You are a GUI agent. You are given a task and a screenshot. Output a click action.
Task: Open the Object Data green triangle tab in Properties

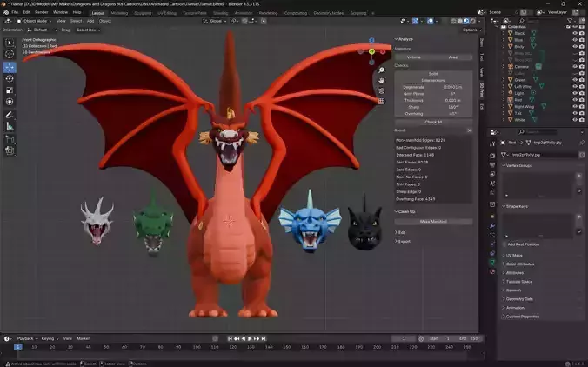pyautogui.click(x=492, y=263)
